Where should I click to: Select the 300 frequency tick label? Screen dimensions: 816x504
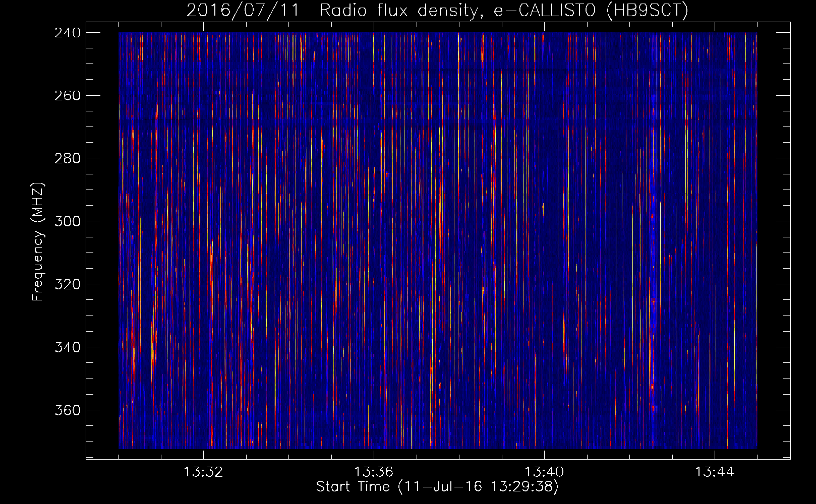[x=68, y=221]
